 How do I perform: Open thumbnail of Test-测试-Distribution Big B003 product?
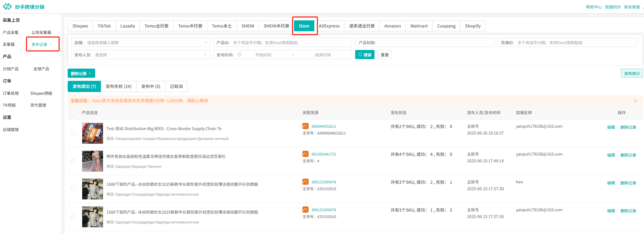[x=92, y=133]
